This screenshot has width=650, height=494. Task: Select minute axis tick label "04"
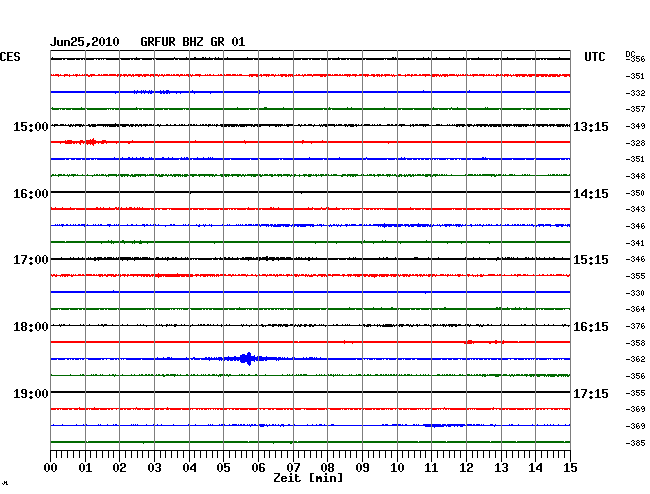189,468
